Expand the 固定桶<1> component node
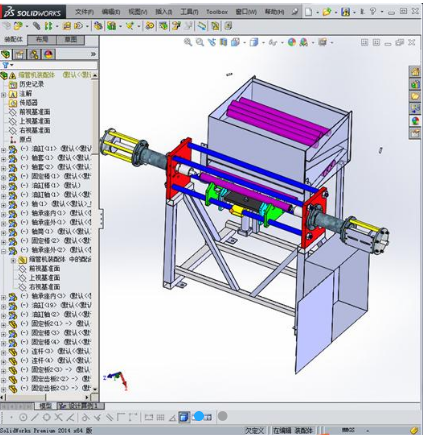This screenshot has width=432, height=435. [x=4, y=178]
